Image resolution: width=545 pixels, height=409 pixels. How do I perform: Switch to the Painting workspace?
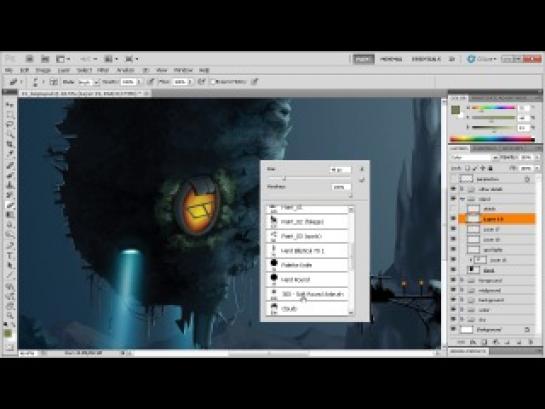pyautogui.click(x=363, y=59)
